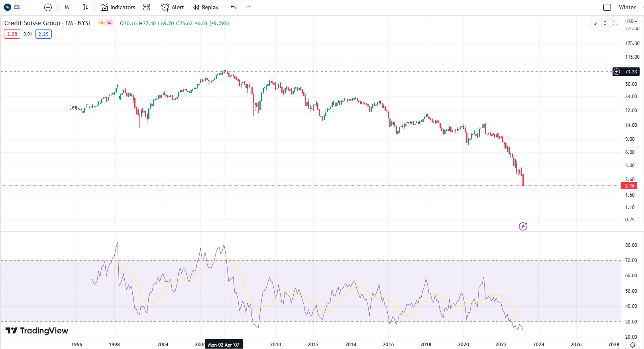Screen dimensions: 644x349
Task: Click the collapse pane icon
Action: (605, 23)
